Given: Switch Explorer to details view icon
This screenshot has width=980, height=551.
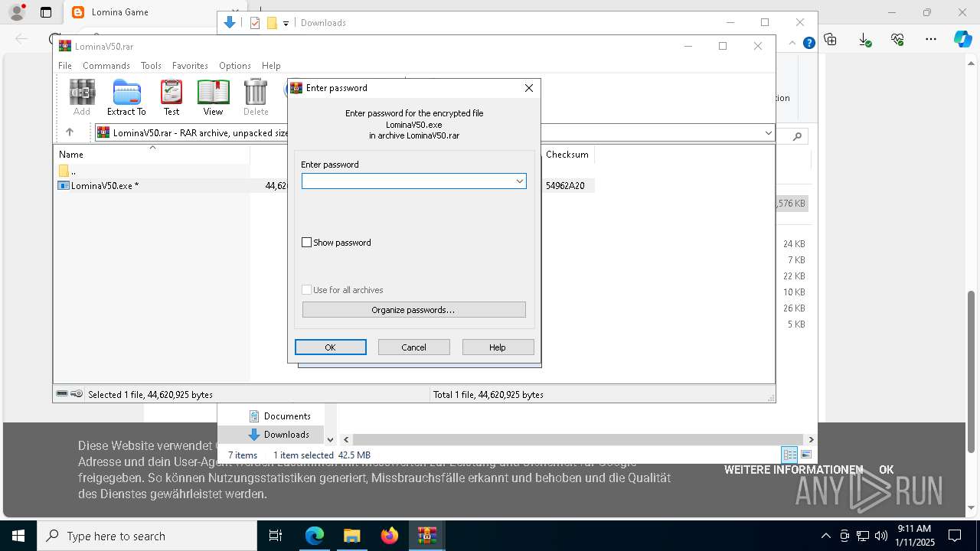Looking at the screenshot, I should pos(789,455).
